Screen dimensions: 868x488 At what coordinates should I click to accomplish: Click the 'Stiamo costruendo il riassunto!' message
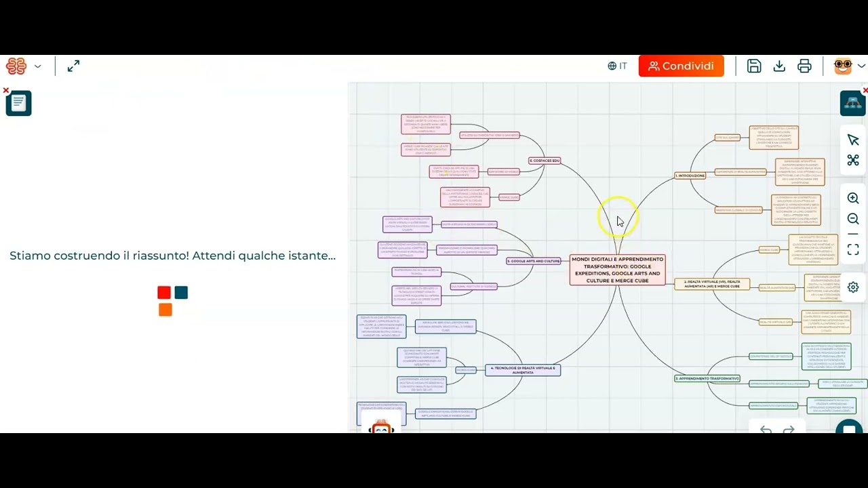[x=173, y=256]
